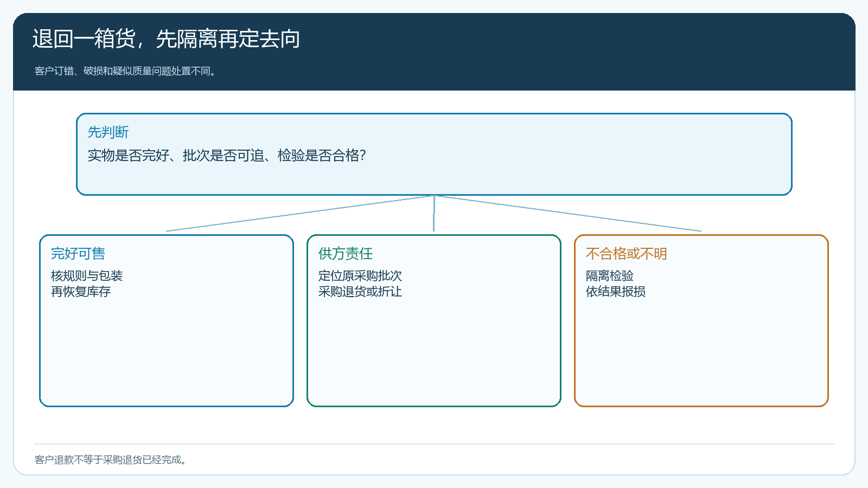Select the line 隔离检验
868x488 pixels.
pos(610,275)
